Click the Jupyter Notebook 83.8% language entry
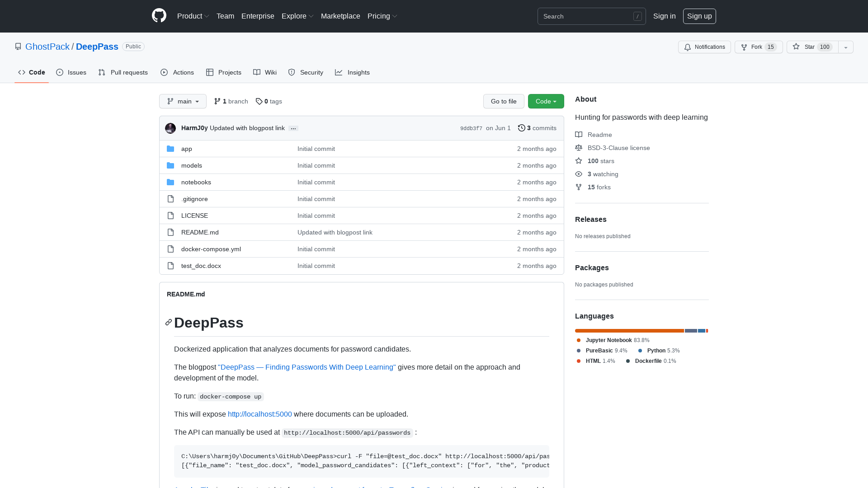 (x=613, y=340)
